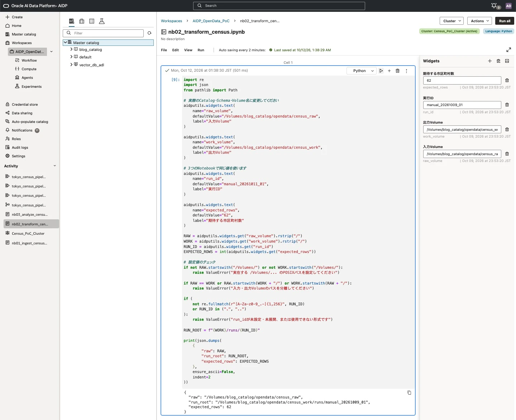Delete the work_volume widget

coord(507,129)
